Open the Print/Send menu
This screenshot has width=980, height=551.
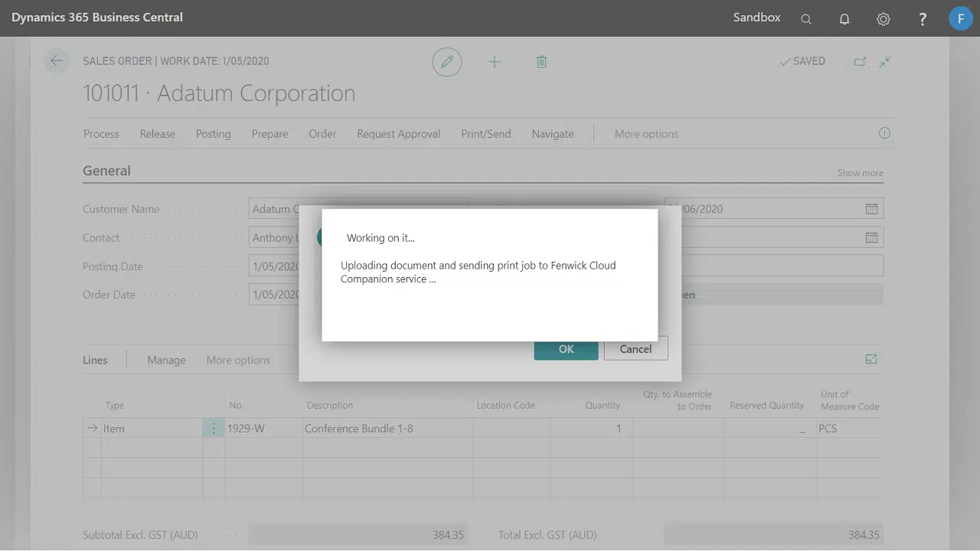tap(485, 133)
